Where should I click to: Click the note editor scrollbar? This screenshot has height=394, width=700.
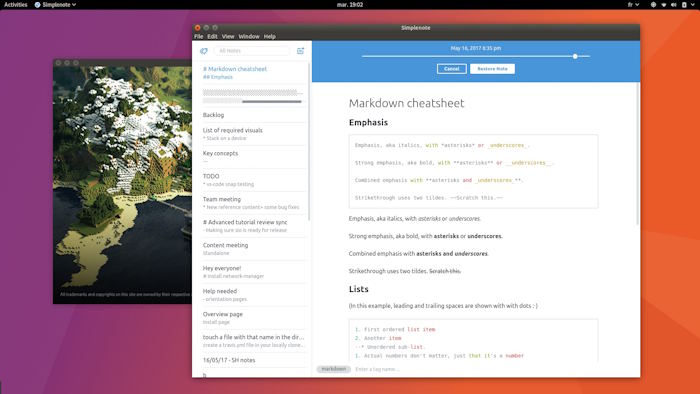pyautogui.click(x=638, y=154)
